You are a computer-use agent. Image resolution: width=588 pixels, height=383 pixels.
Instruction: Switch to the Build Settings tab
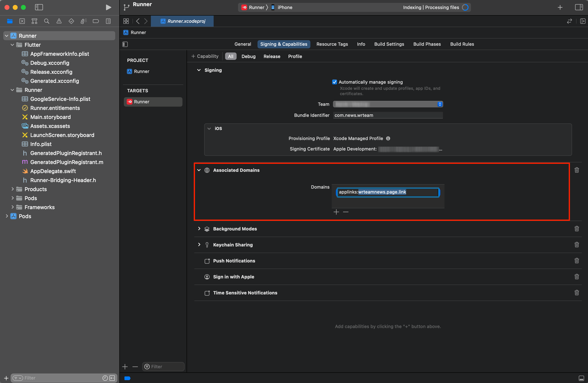(389, 44)
